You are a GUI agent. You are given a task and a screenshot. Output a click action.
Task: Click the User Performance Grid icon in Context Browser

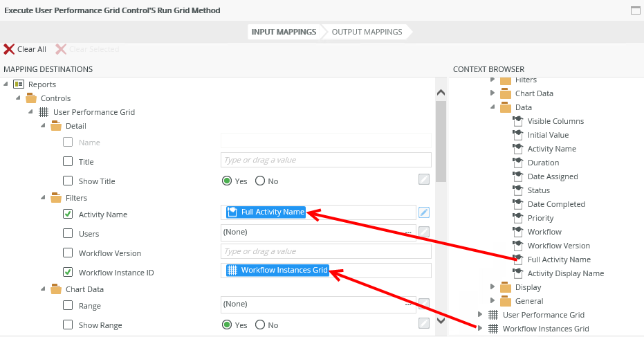tap(493, 315)
